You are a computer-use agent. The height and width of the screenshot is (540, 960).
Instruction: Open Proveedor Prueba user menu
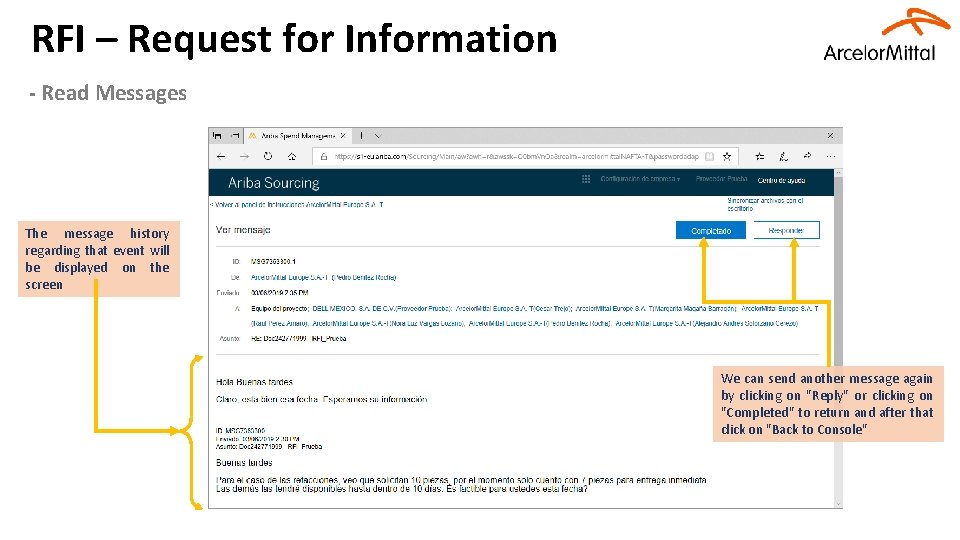[721, 179]
